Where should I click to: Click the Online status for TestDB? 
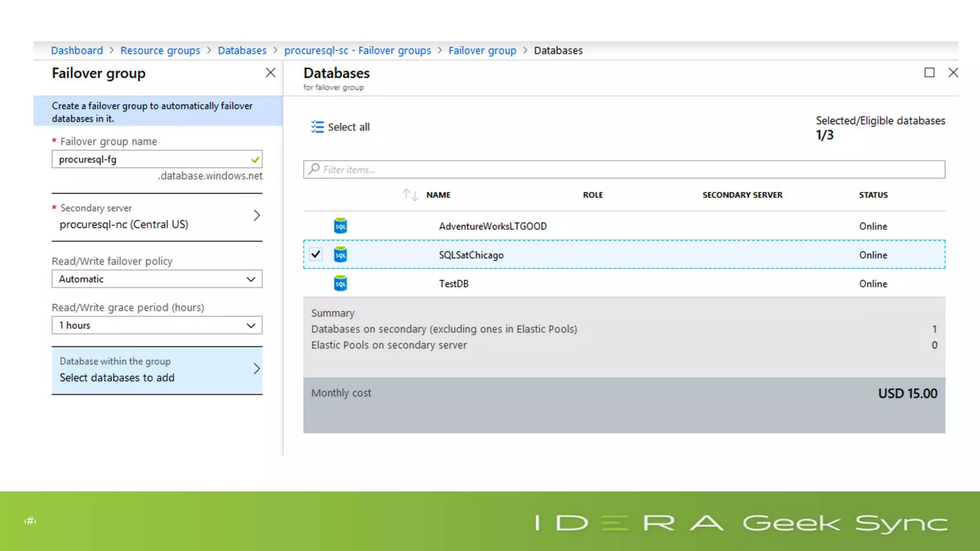(x=873, y=284)
